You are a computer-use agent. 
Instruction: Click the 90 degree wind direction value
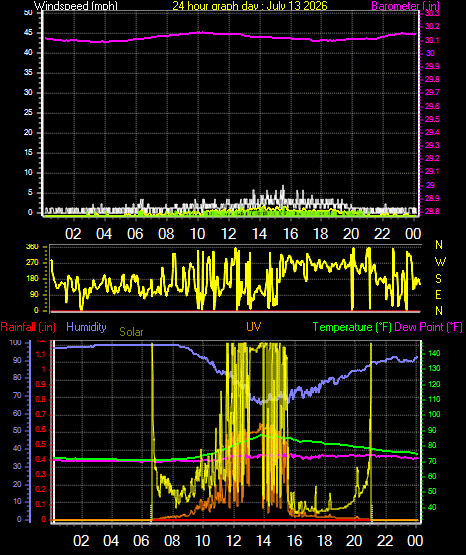coord(34,294)
